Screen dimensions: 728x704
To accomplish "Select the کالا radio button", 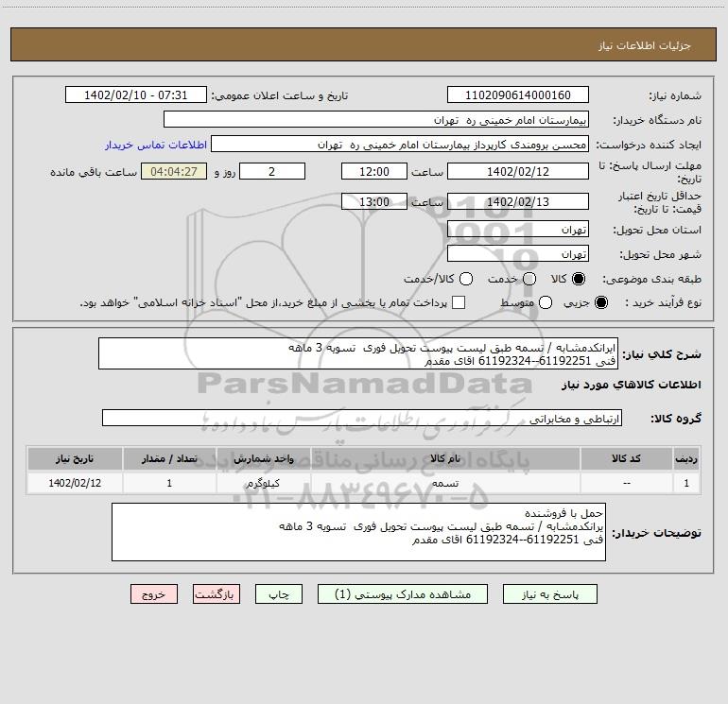I will (579, 279).
